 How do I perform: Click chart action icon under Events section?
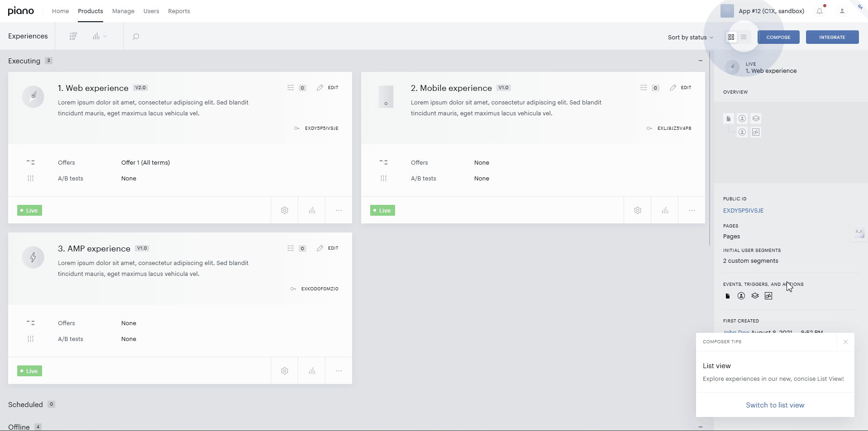pyautogui.click(x=768, y=296)
